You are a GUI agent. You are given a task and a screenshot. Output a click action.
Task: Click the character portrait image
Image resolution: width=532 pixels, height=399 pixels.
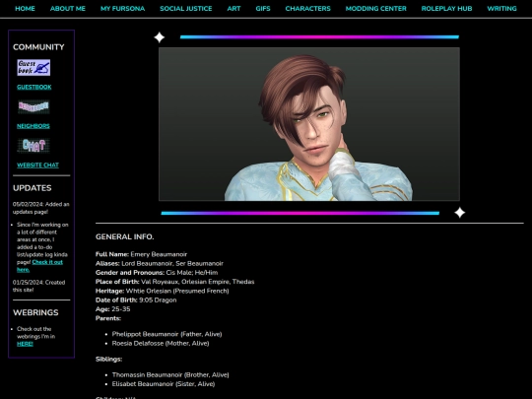tap(309, 124)
